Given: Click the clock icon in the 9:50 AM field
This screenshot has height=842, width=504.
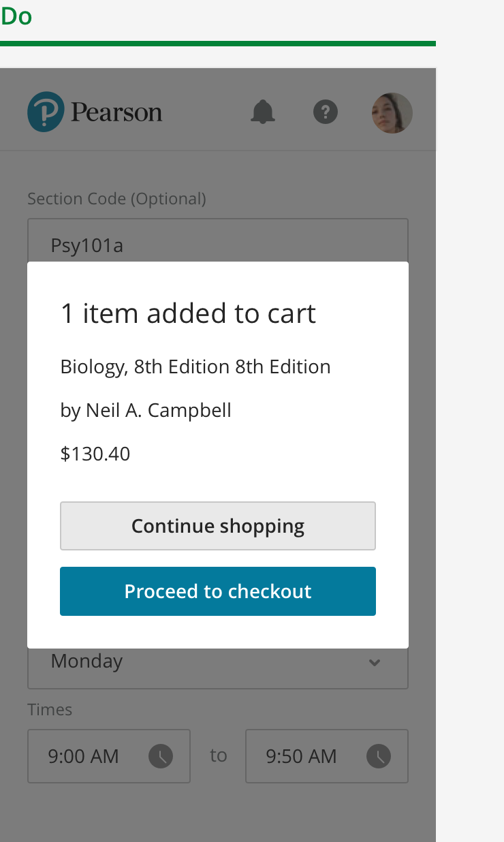Looking at the screenshot, I should coord(379,755).
